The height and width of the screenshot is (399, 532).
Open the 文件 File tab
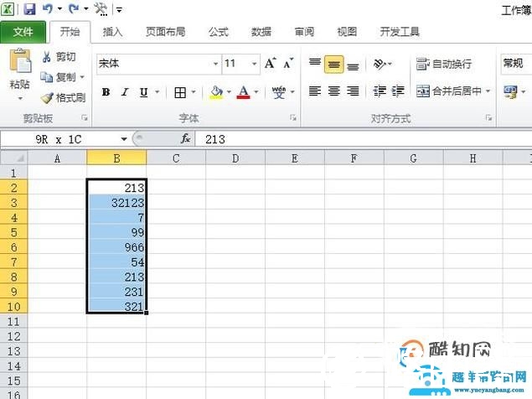point(23,32)
